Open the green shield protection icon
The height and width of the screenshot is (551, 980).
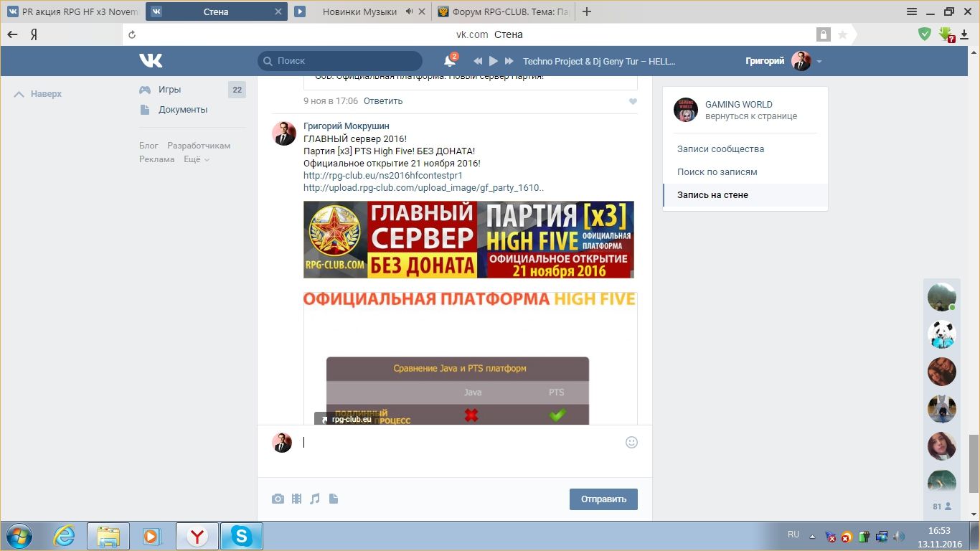click(925, 34)
